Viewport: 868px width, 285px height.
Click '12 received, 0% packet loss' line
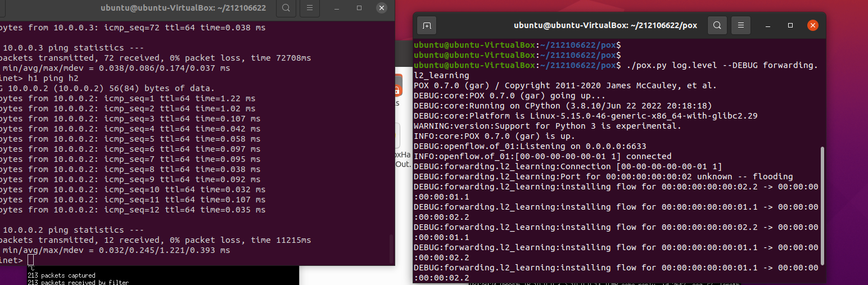click(x=156, y=240)
